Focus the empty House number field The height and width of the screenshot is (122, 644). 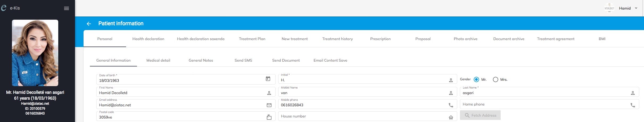click(368, 116)
